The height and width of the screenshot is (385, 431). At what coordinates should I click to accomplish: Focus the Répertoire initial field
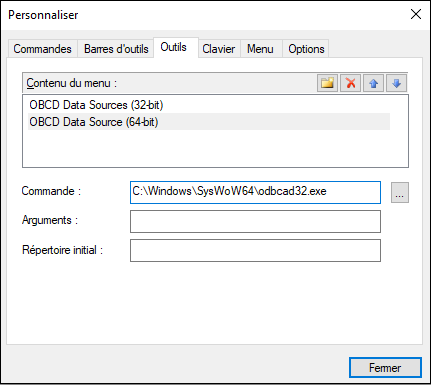coord(255,250)
